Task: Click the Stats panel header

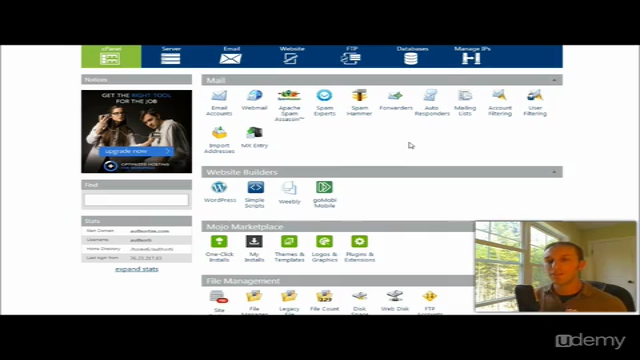Action: click(x=136, y=221)
